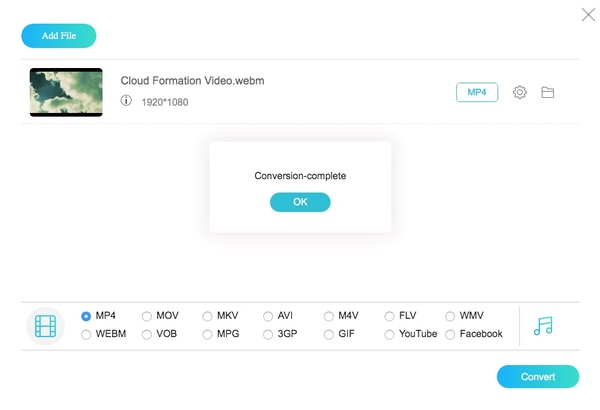Pick the AVI radio button
Viewport: 600px width, 410px height.
point(268,316)
